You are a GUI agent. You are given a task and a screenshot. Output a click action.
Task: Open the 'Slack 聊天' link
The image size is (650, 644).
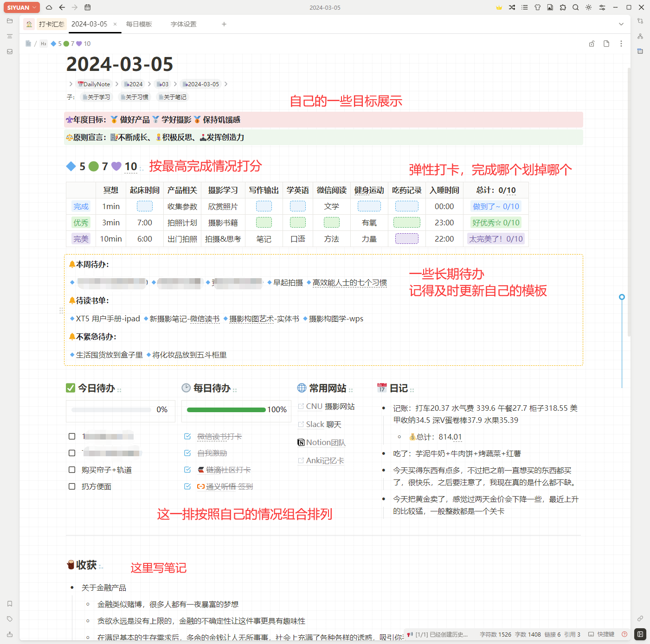tap(320, 425)
